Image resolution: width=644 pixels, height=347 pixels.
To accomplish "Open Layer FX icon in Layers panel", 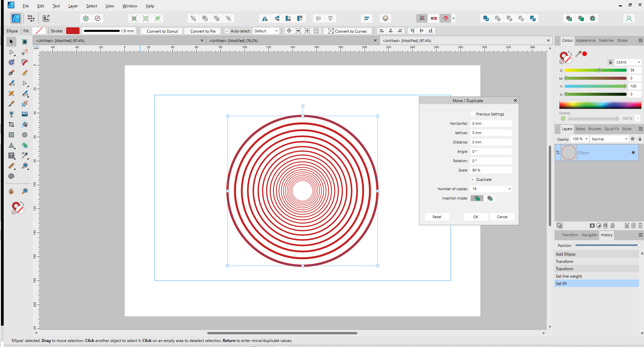I will [x=605, y=226].
